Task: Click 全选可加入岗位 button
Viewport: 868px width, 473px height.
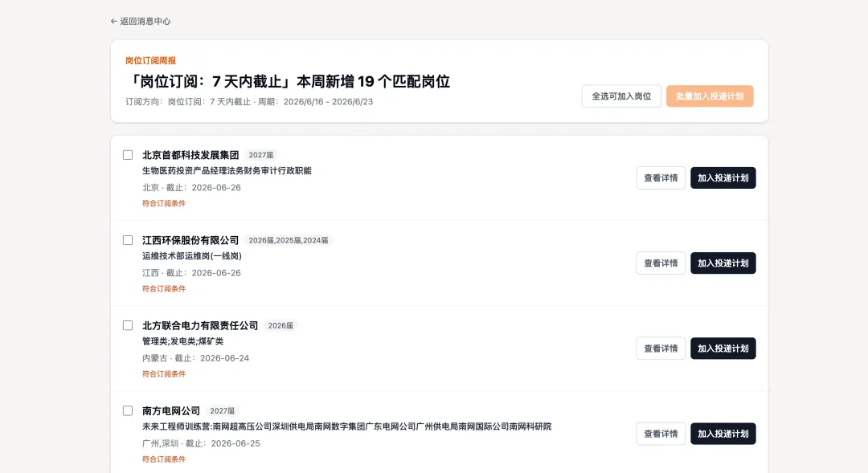Action: tap(621, 96)
